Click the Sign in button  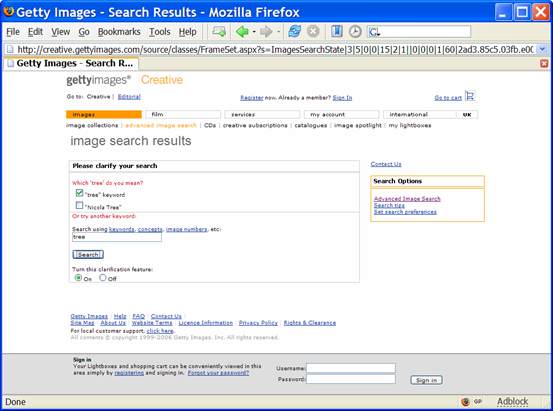coord(426,380)
